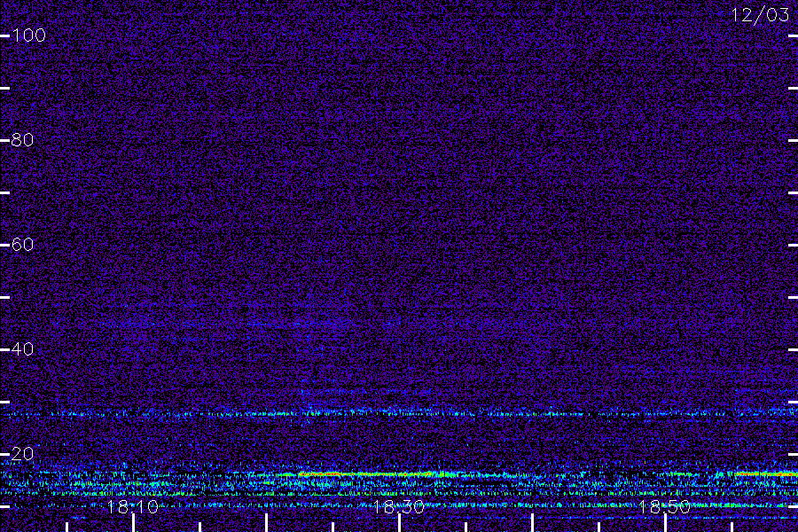Click the 18.30 time label
The image size is (798, 532).
[x=398, y=506]
